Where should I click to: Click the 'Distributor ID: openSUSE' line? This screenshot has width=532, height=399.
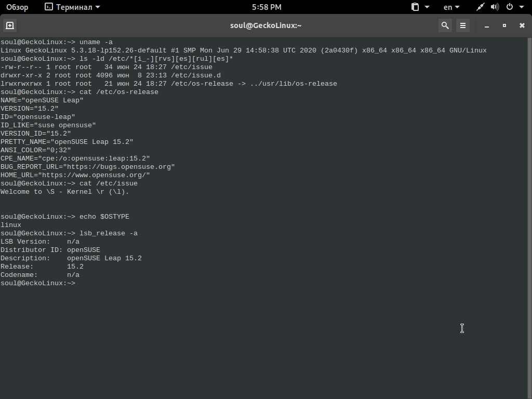pyautogui.click(x=50, y=250)
